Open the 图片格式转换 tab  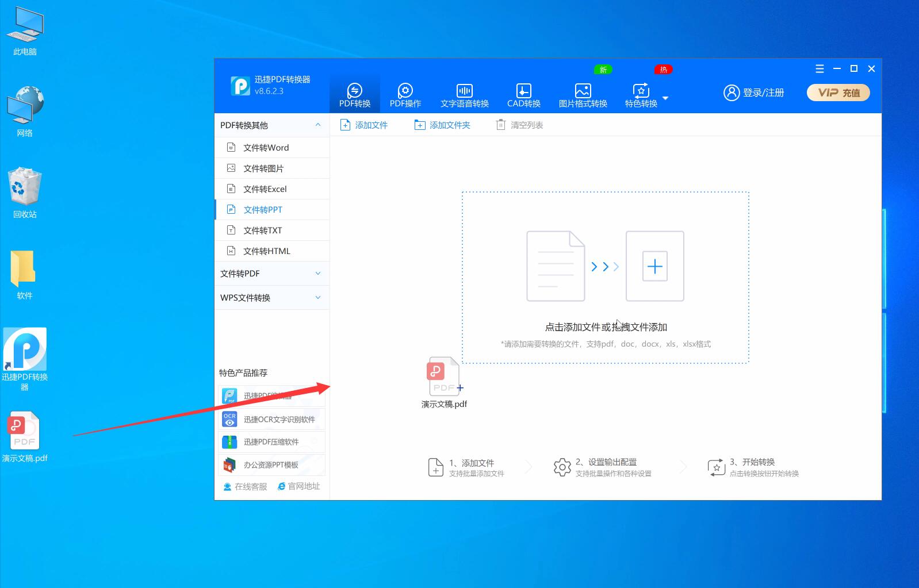tap(583, 95)
